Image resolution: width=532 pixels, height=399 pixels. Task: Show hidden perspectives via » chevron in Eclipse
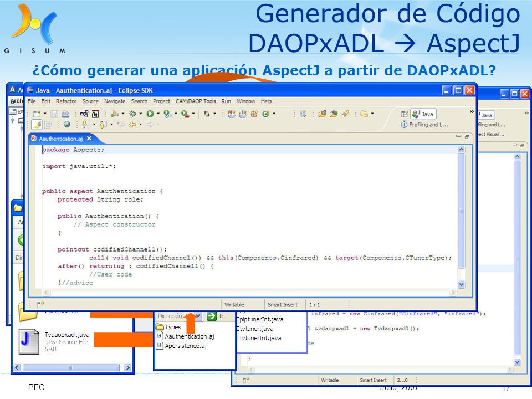tap(471, 111)
